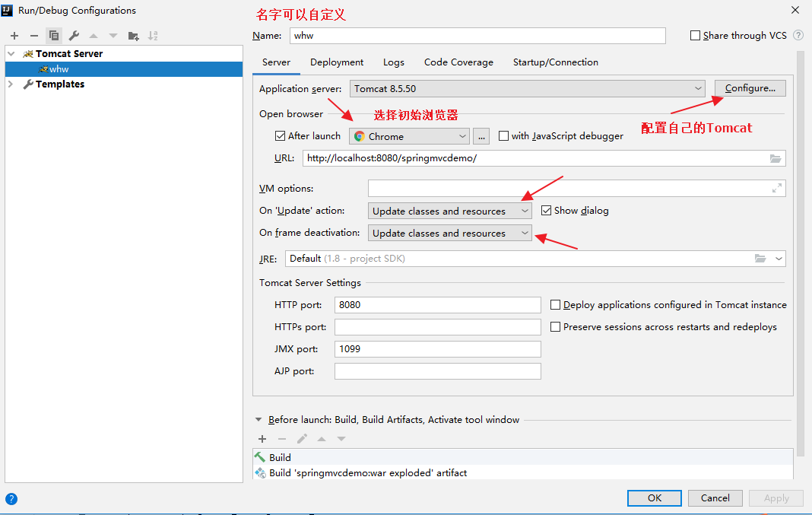Create new folder icon in toolbar
The width and height of the screenshot is (812, 515).
(133, 36)
